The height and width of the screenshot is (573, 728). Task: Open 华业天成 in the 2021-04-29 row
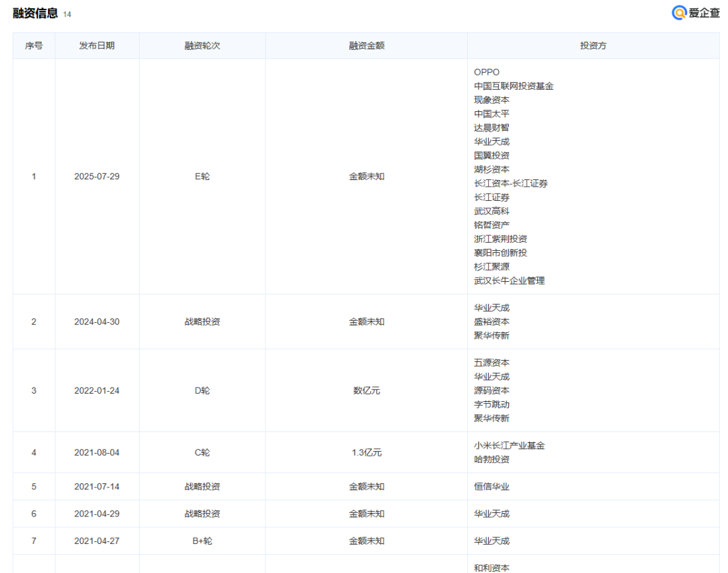pyautogui.click(x=491, y=514)
